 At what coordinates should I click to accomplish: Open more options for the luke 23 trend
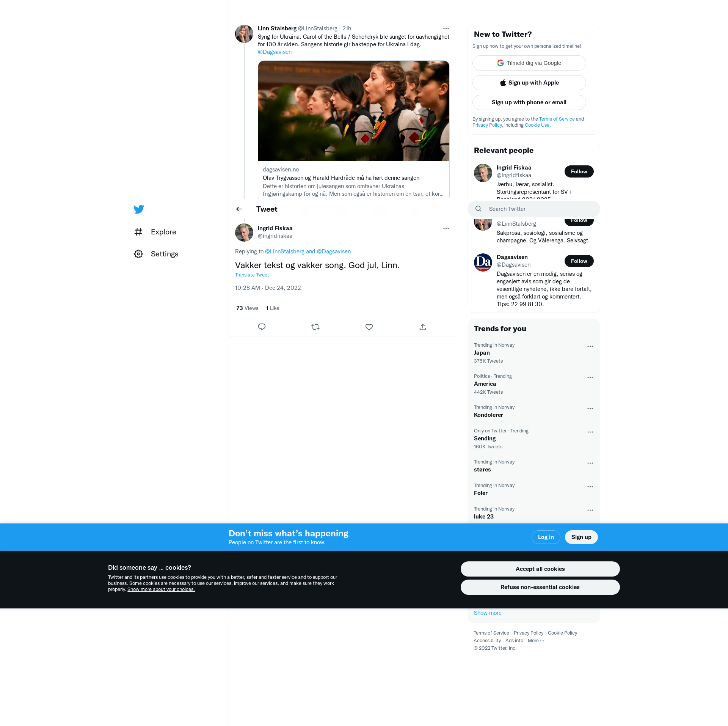(x=590, y=510)
